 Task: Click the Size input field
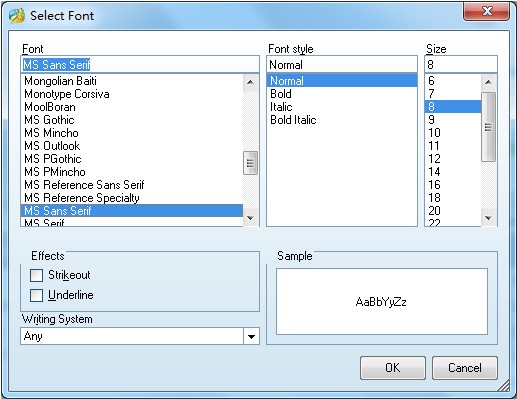[461, 64]
